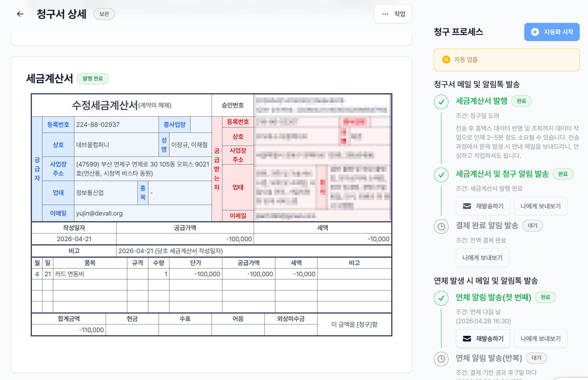This screenshot has height=380, width=588.
Task: Click 나에게 보내보기 under 연체 알림 발송(첫 번째)
Action: tap(540, 339)
